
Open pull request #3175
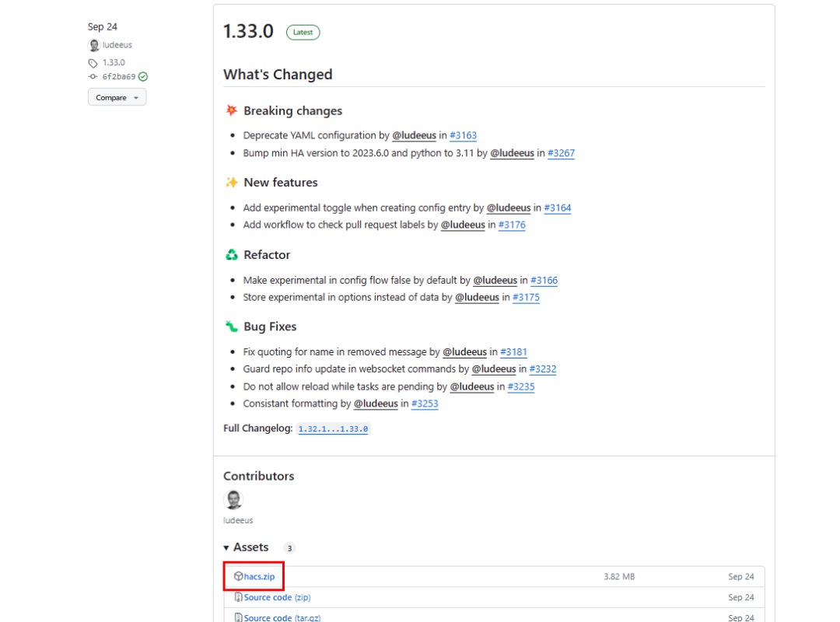point(526,297)
